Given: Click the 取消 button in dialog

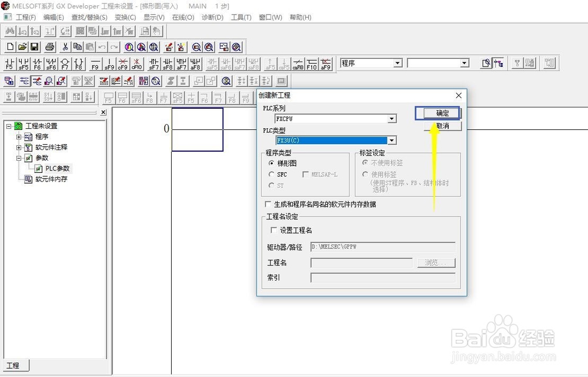Looking at the screenshot, I should click(443, 126).
